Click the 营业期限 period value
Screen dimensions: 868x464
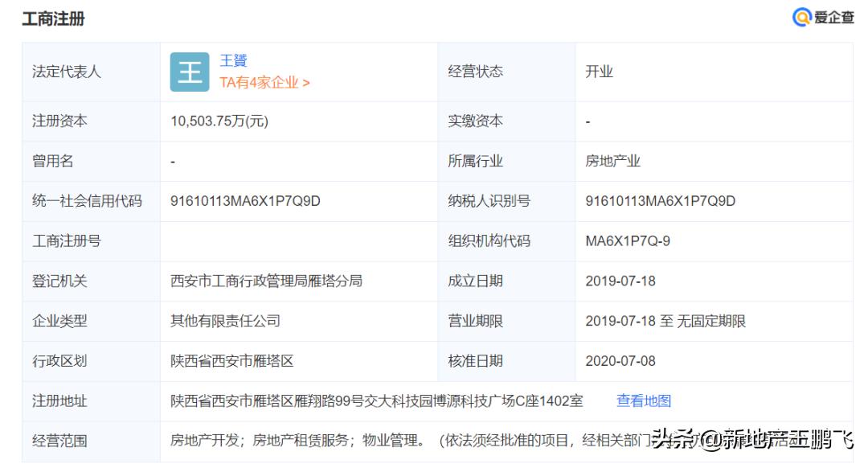click(665, 321)
